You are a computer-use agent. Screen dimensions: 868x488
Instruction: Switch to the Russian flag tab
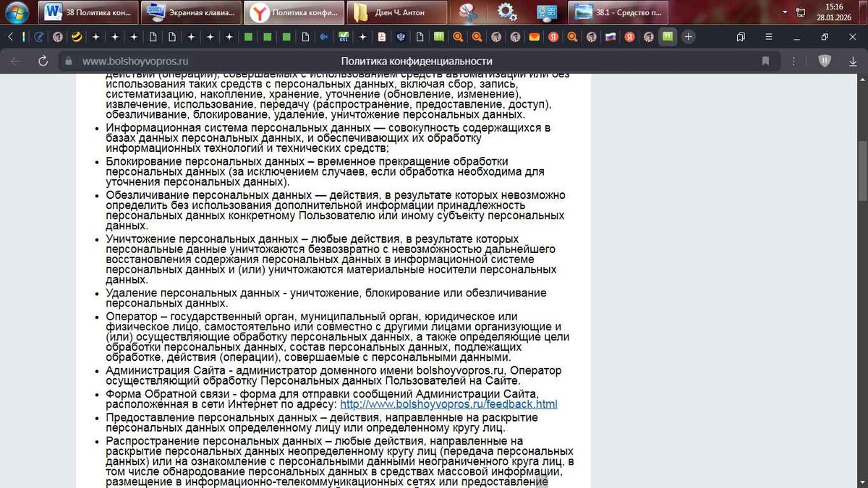tap(610, 37)
